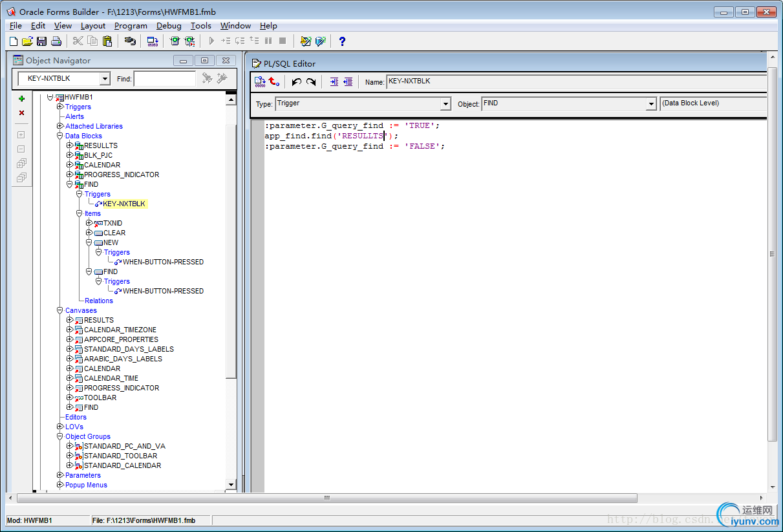Expand the Popup Menus node
The height and width of the screenshot is (532, 783).
coord(60,485)
